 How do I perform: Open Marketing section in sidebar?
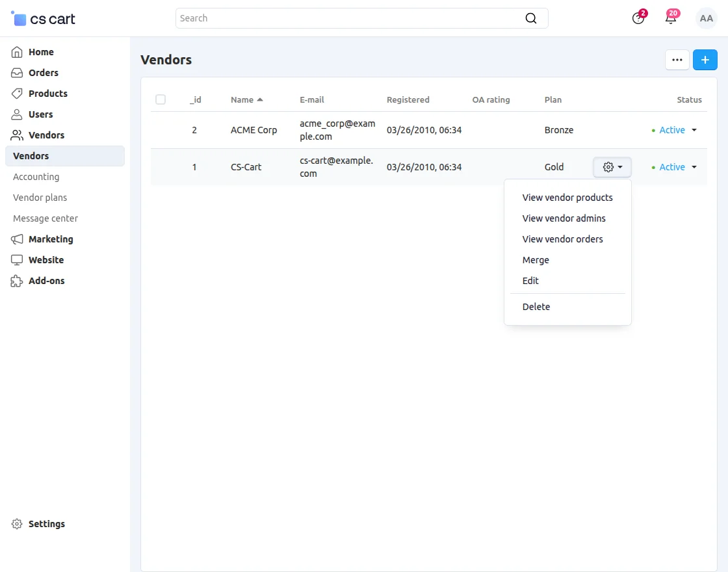(x=51, y=239)
